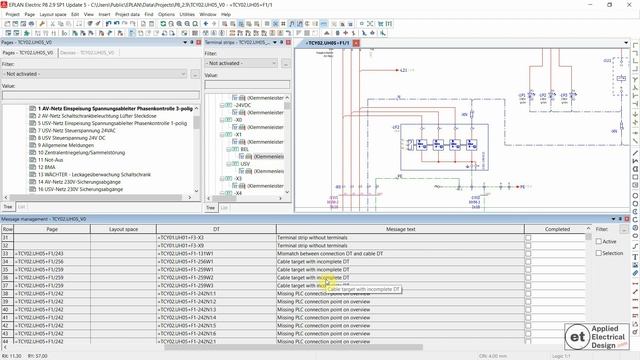The image size is (640, 360).
Task: Sort by the DT column header
Action: [216, 229]
